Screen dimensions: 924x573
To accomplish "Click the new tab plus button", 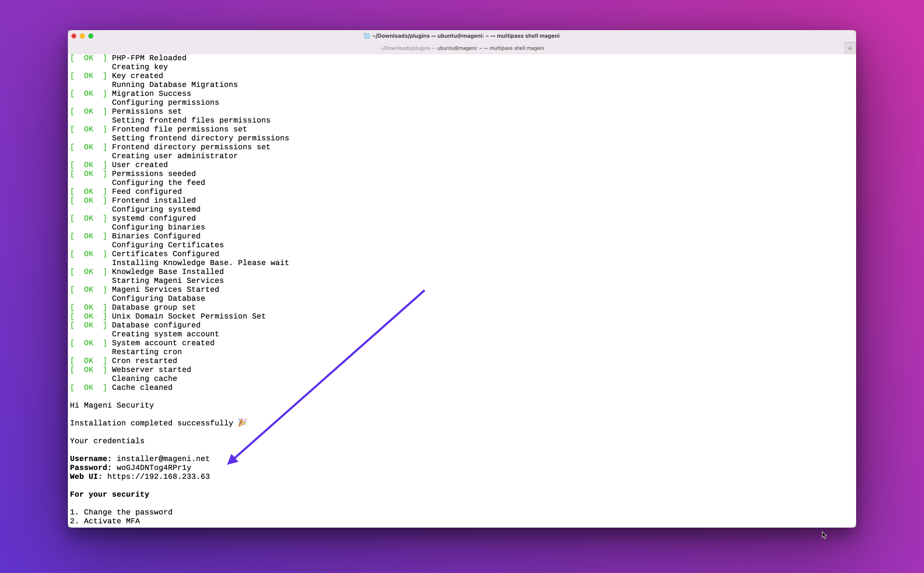I will [x=850, y=48].
